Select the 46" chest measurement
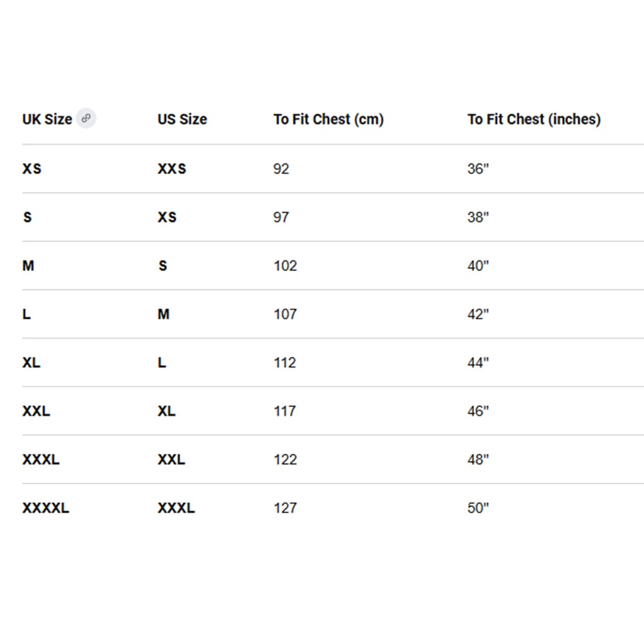This screenshot has width=644, height=644. point(478,411)
